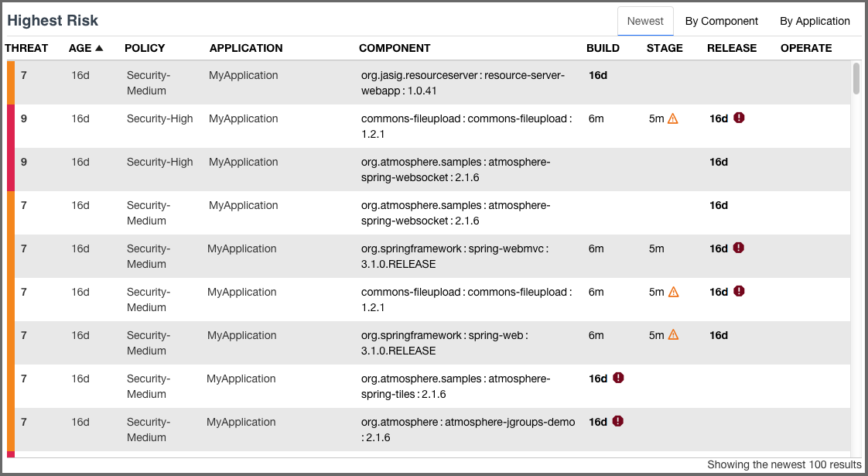The width and height of the screenshot is (868, 476).
Task: Click the error icon next to atmosphere-jgroups-demo build age
Action: click(617, 422)
